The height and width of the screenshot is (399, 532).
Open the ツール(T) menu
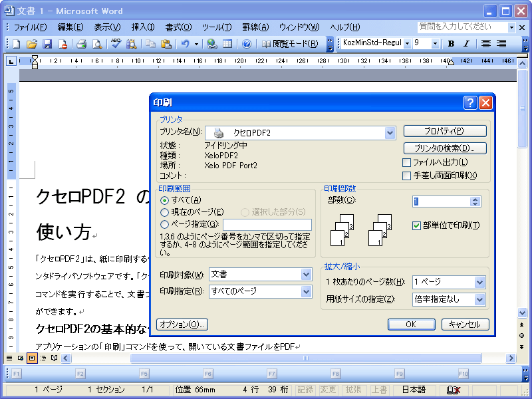[x=217, y=27]
